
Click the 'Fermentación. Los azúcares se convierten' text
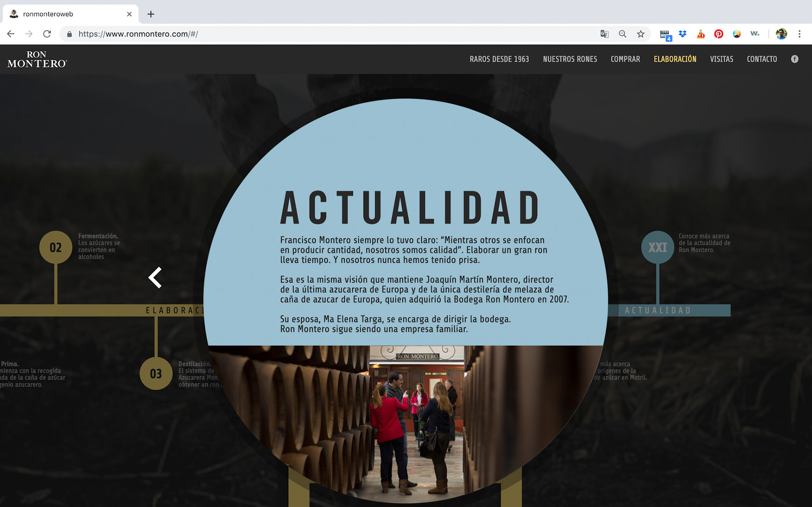tap(99, 246)
